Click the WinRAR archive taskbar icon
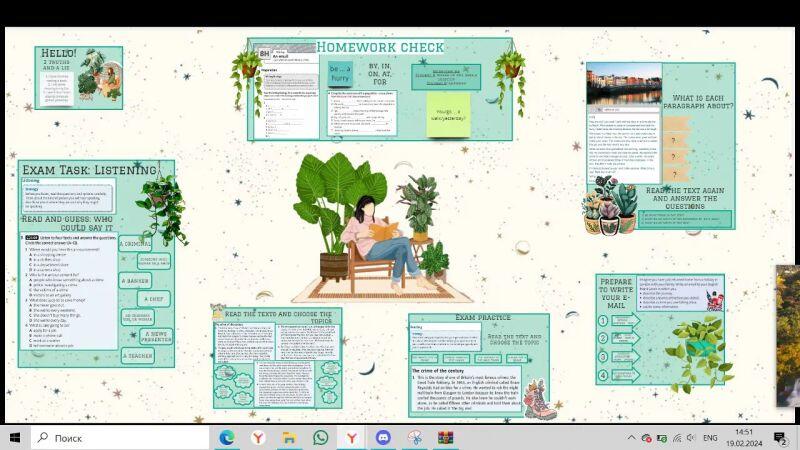 445,438
